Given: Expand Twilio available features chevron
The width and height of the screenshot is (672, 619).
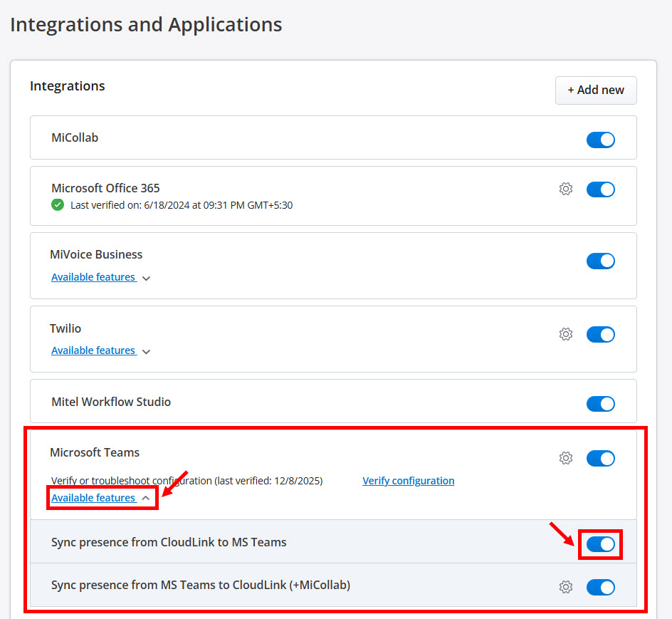Looking at the screenshot, I should coord(146,351).
